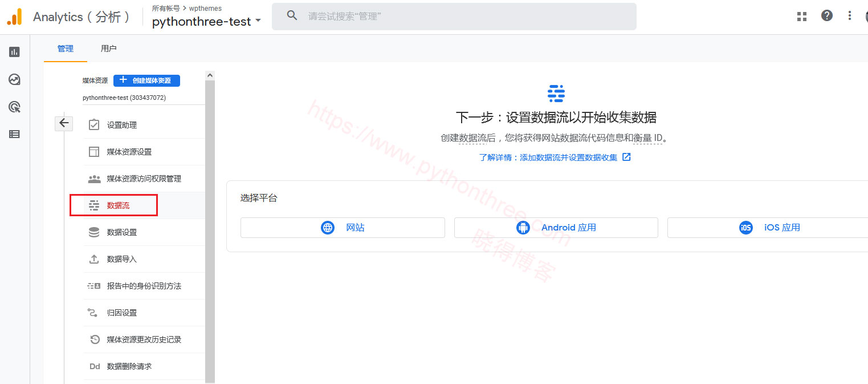Click the external link icon after 了解详情
The height and width of the screenshot is (384, 868).
coord(626,157)
